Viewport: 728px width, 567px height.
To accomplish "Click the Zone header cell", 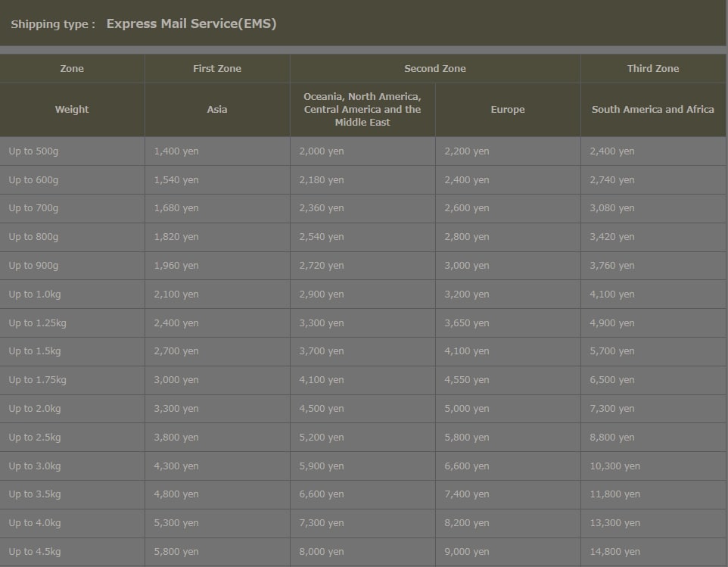I will click(x=72, y=68).
